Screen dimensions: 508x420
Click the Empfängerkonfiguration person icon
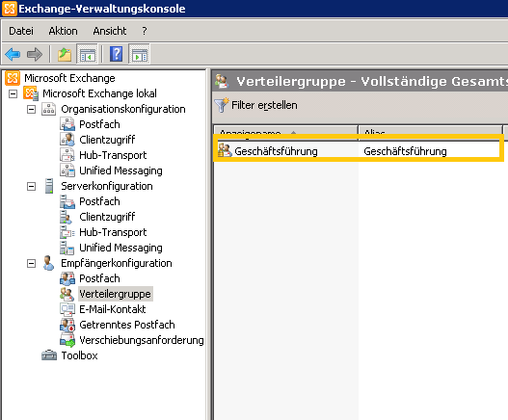tap(48, 263)
